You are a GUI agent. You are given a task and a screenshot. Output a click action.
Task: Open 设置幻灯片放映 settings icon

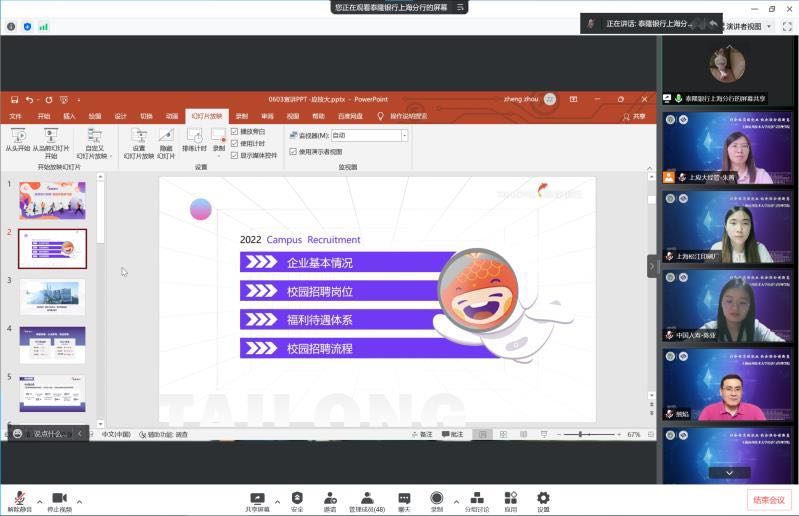click(x=139, y=135)
